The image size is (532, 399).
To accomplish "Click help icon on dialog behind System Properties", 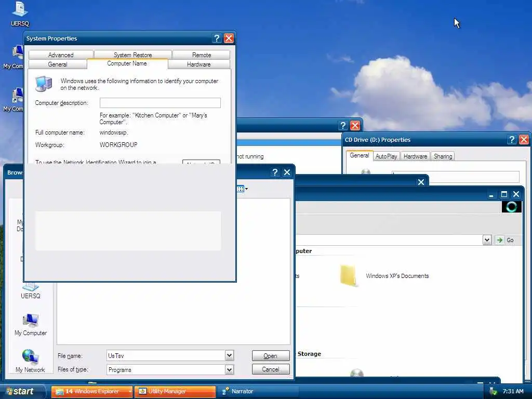I will click(343, 126).
